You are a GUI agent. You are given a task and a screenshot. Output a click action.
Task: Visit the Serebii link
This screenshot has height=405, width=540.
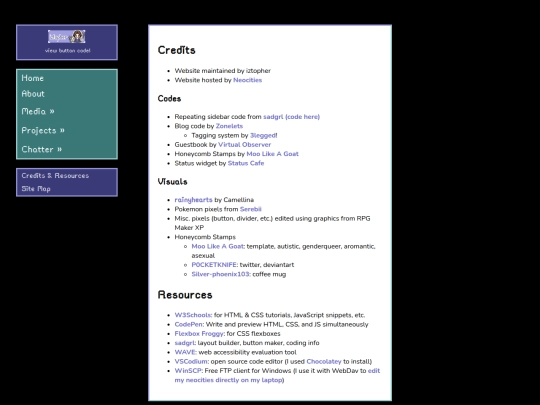[250, 209]
